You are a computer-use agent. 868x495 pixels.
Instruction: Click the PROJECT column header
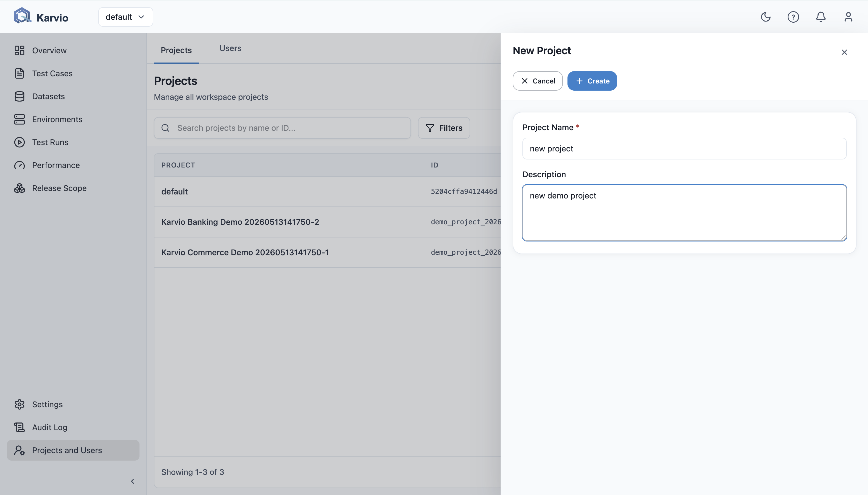point(178,165)
